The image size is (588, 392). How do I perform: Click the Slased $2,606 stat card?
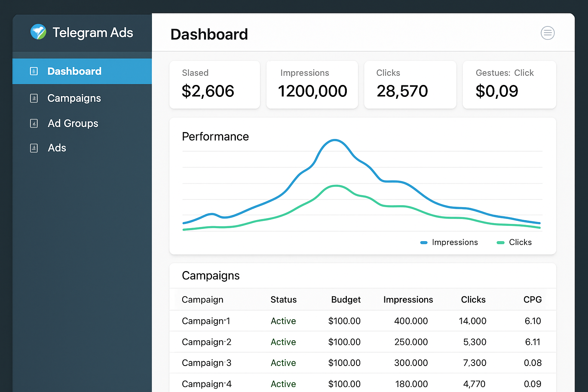[214, 85]
